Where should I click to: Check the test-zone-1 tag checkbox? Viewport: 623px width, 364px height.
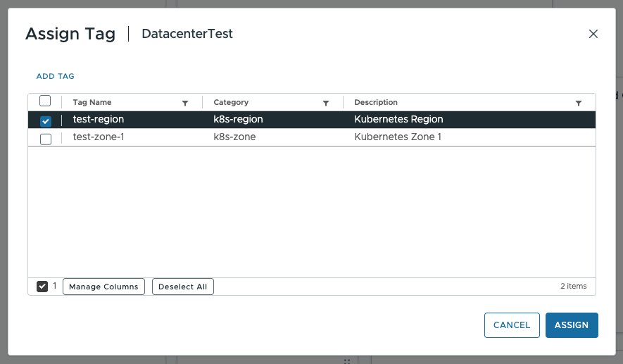[46, 139]
